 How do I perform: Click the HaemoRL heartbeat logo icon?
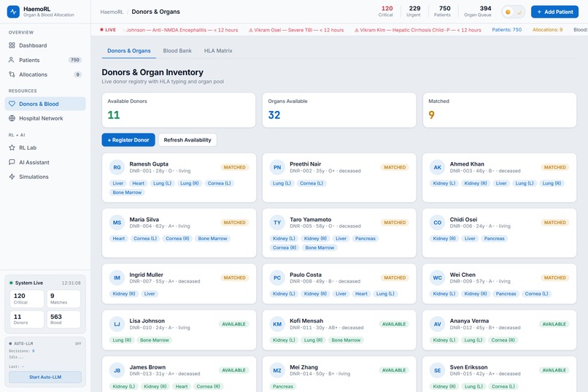[14, 12]
